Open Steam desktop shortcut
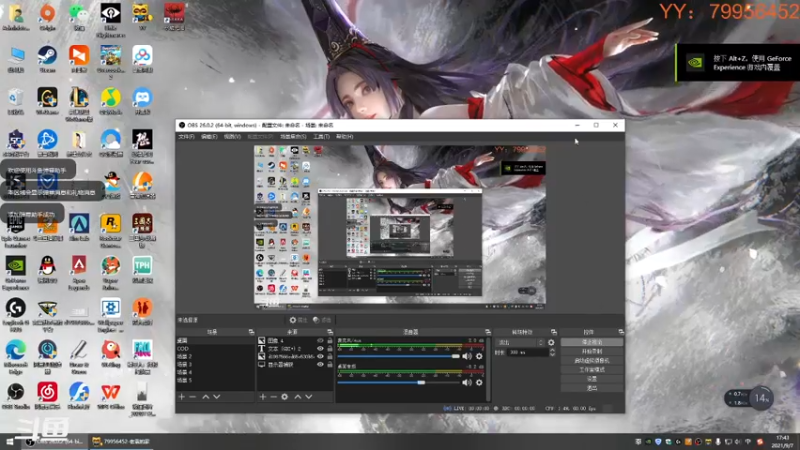800x450 pixels. tap(47, 59)
